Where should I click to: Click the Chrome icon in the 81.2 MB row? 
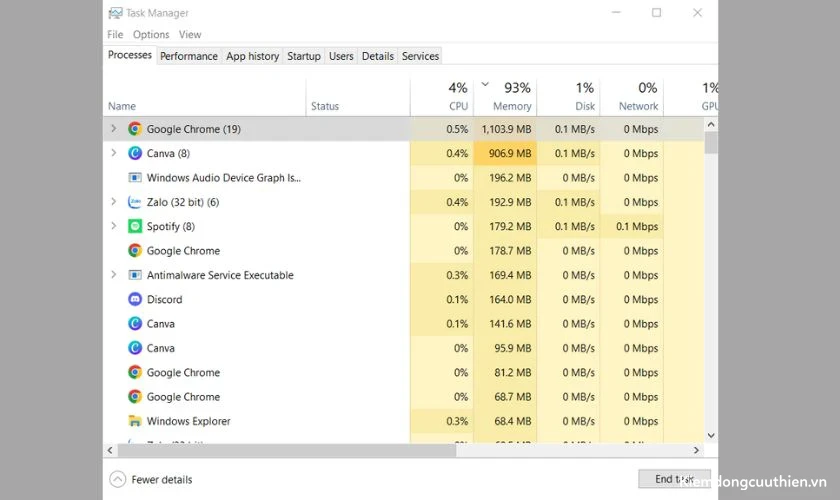pos(135,372)
